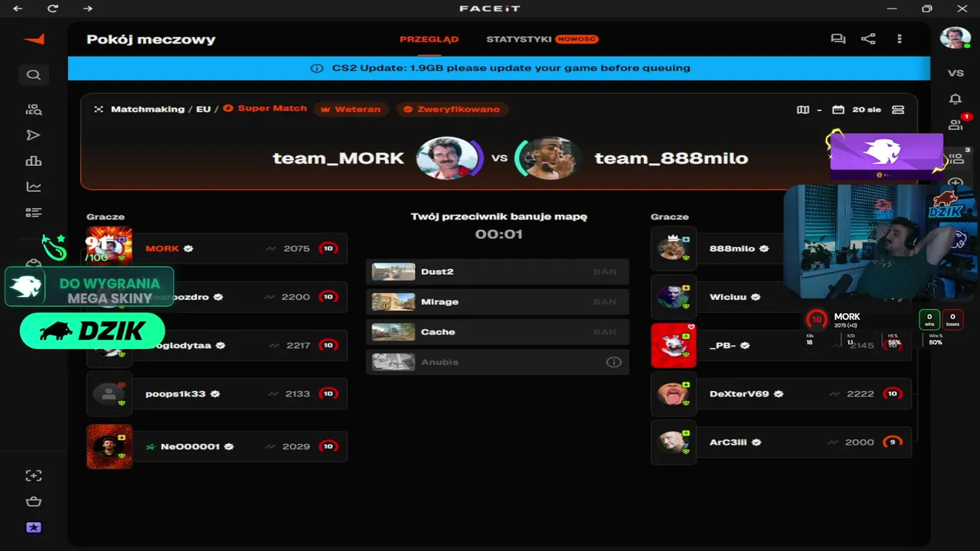Viewport: 980px width, 551px height.
Task: Click the level 9 badge on ArC3iii's row
Action: pos(893,442)
